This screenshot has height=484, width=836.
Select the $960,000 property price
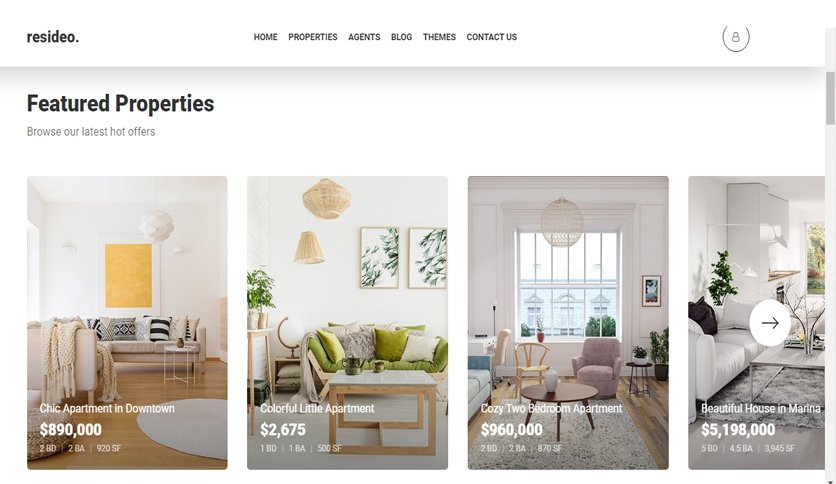pos(511,430)
